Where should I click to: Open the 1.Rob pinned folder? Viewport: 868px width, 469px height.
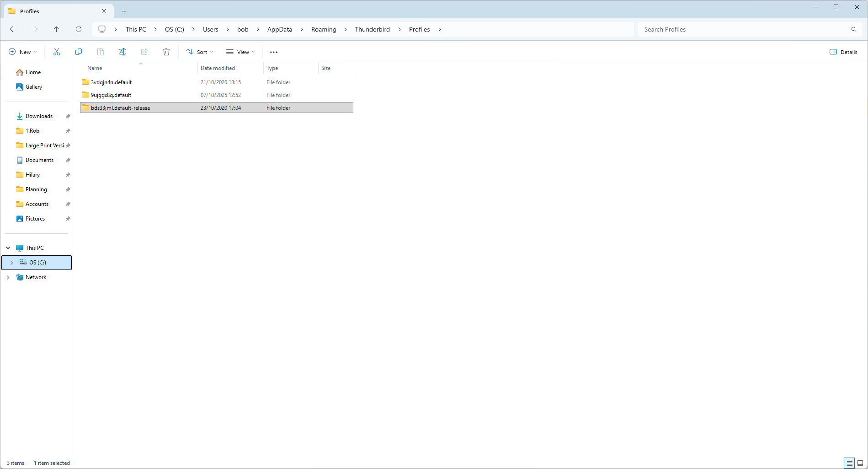pyautogui.click(x=32, y=131)
